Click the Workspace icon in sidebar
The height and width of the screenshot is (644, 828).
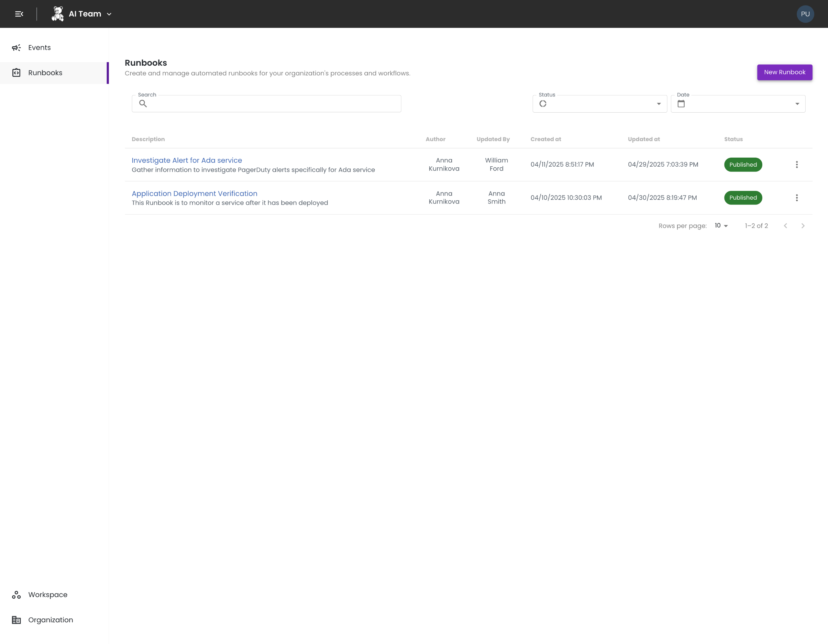click(x=16, y=595)
